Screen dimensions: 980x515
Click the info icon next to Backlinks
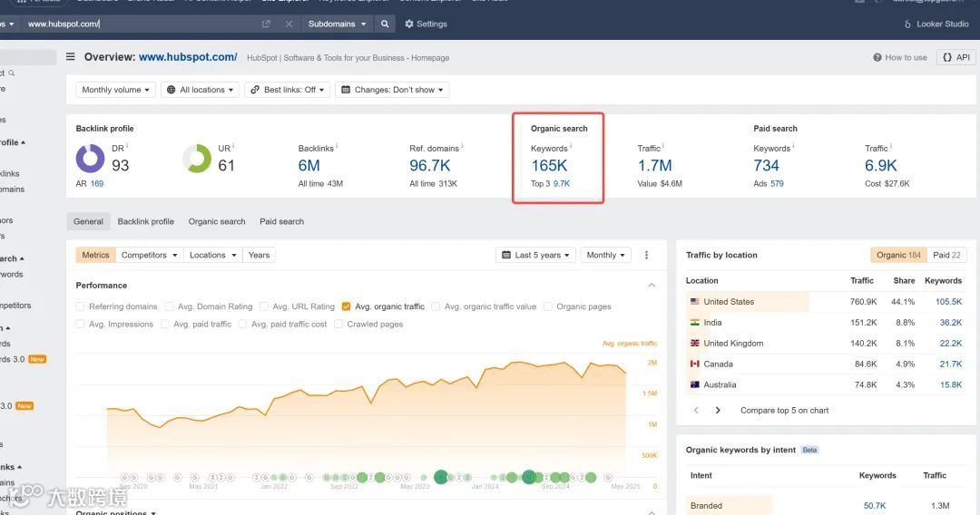point(337,146)
